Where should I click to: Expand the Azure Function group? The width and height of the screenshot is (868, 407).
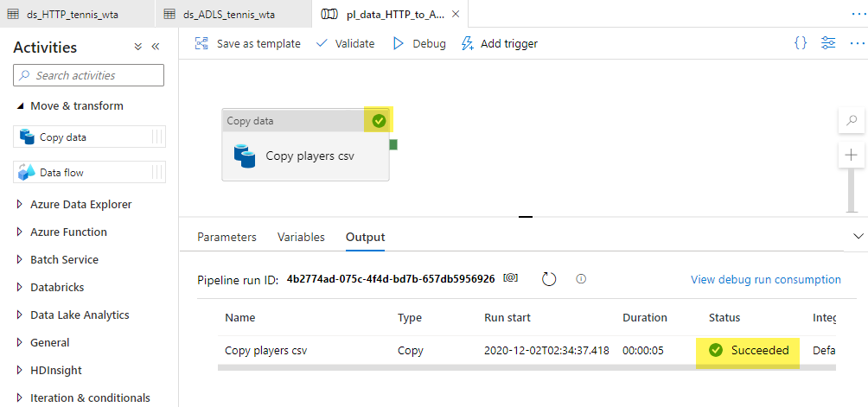coord(20,232)
